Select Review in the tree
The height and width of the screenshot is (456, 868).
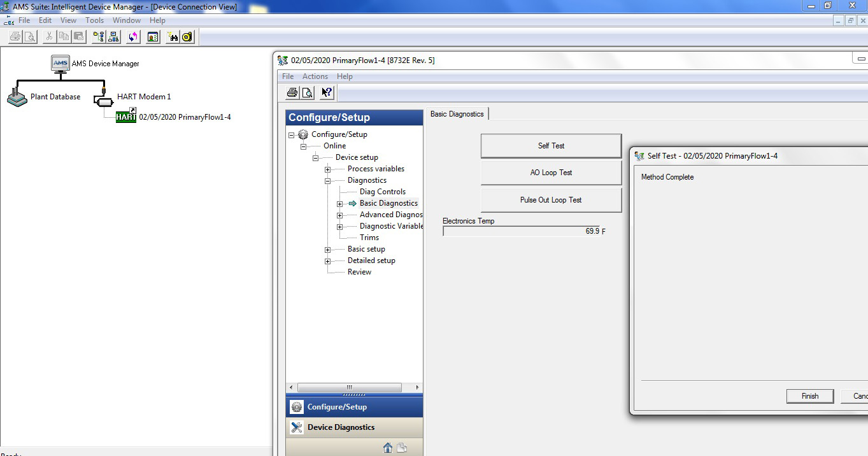(359, 272)
